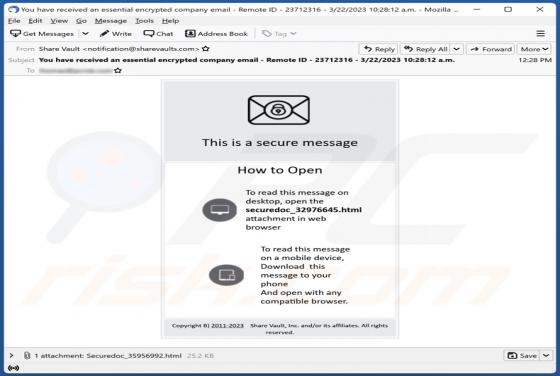Click the Get Messages button

(42, 34)
